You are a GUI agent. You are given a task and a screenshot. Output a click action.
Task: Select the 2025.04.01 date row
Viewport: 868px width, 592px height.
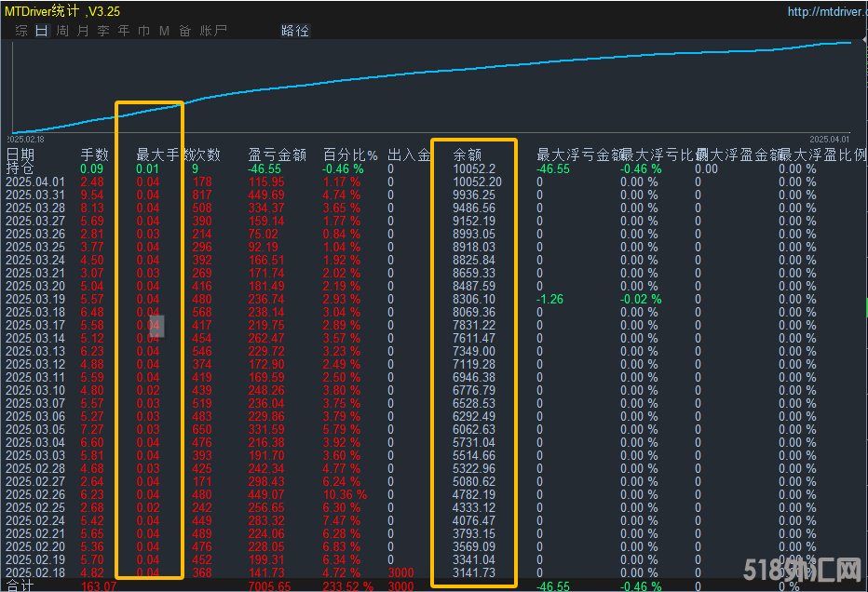point(36,182)
